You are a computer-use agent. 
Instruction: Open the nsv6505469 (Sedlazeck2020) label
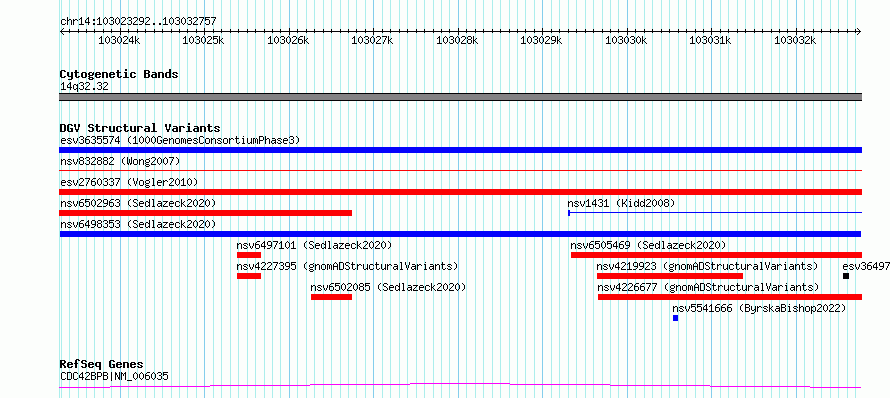coord(648,245)
